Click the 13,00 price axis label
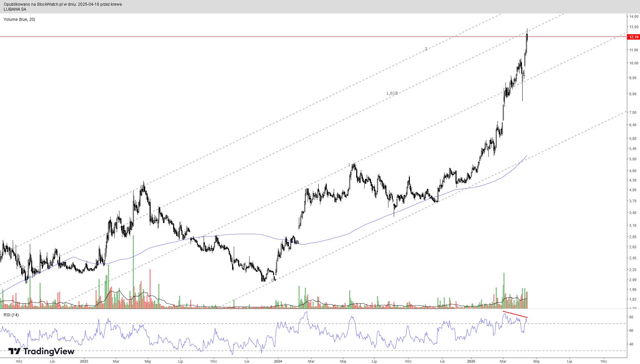Viewport: 640px width, 364px height. pos(634,27)
